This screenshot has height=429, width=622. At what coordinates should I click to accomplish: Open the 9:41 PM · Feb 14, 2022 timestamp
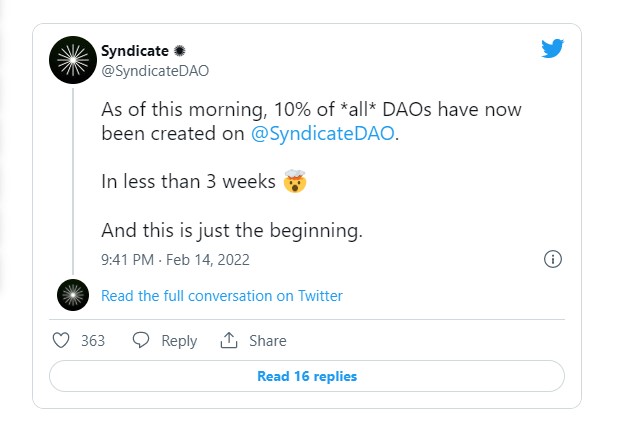click(x=175, y=259)
